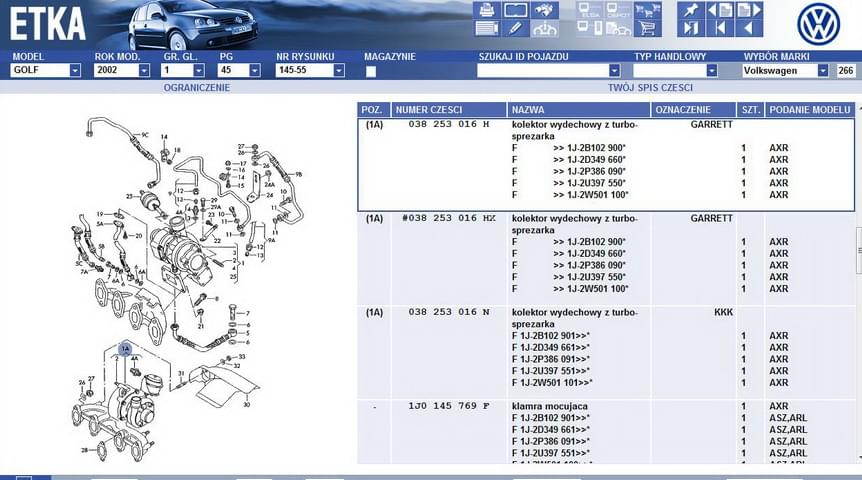862x480 pixels.
Task: Open the single shopping cart icon
Action: pyautogui.click(x=648, y=28)
